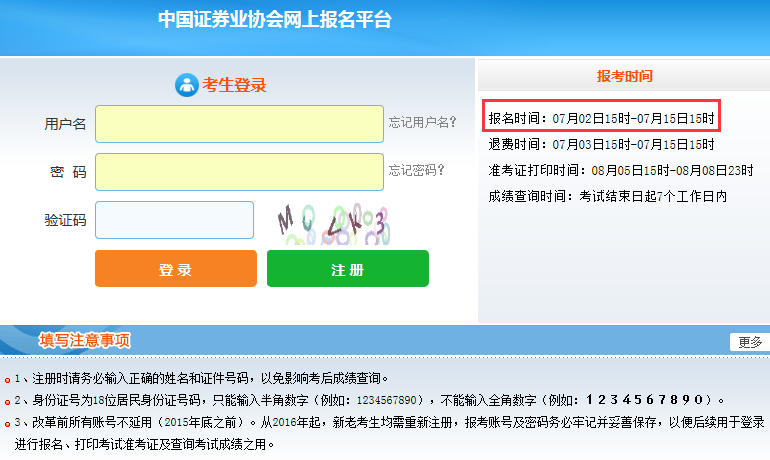
Task: Open the 忘记密码? link
Action: pos(416,170)
